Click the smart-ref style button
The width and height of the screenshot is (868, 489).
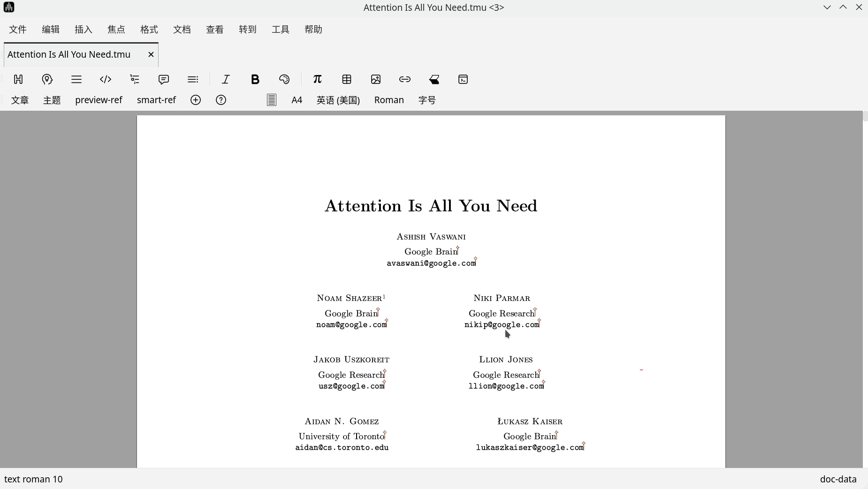click(156, 100)
